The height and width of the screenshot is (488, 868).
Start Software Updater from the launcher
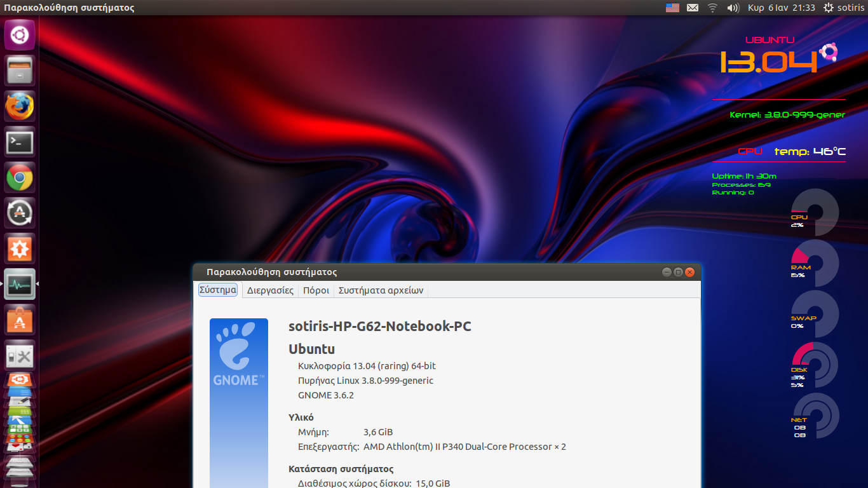(x=20, y=213)
